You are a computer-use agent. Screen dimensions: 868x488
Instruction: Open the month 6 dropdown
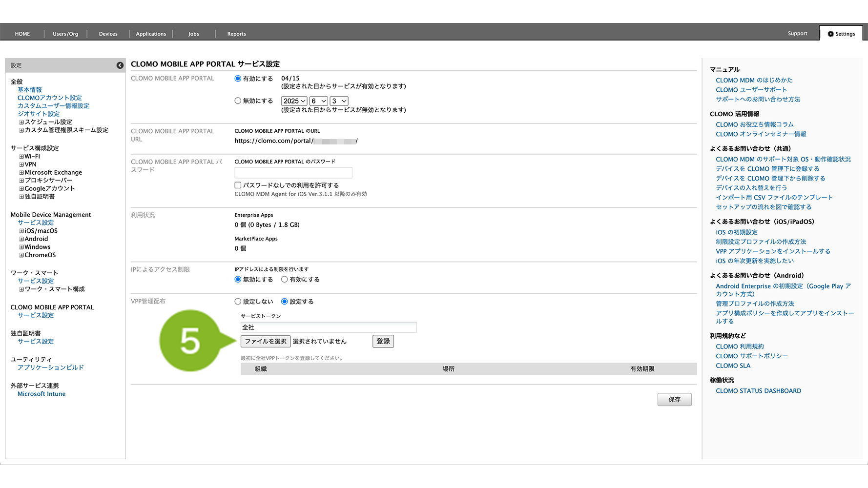coord(319,101)
